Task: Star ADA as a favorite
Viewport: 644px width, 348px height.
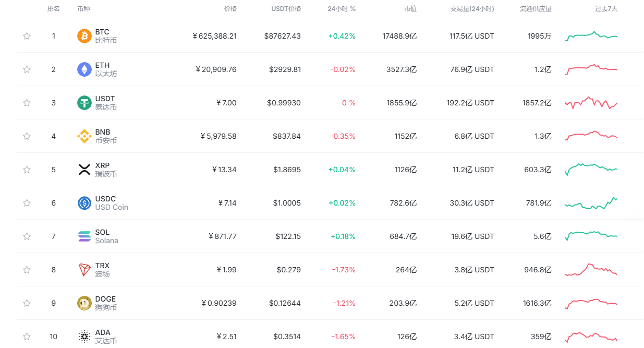Action: coord(27,337)
